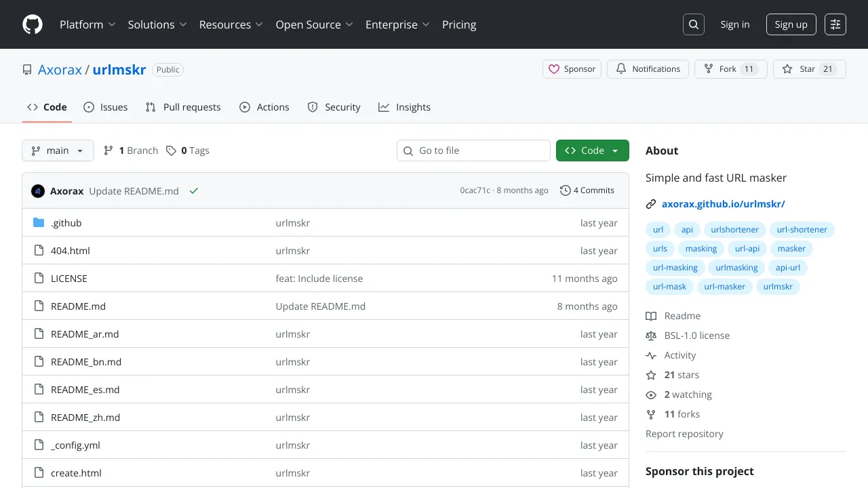This screenshot has height=488, width=868.
Task: Click the scale icon next to BSL-1.0 license
Action: 651,335
